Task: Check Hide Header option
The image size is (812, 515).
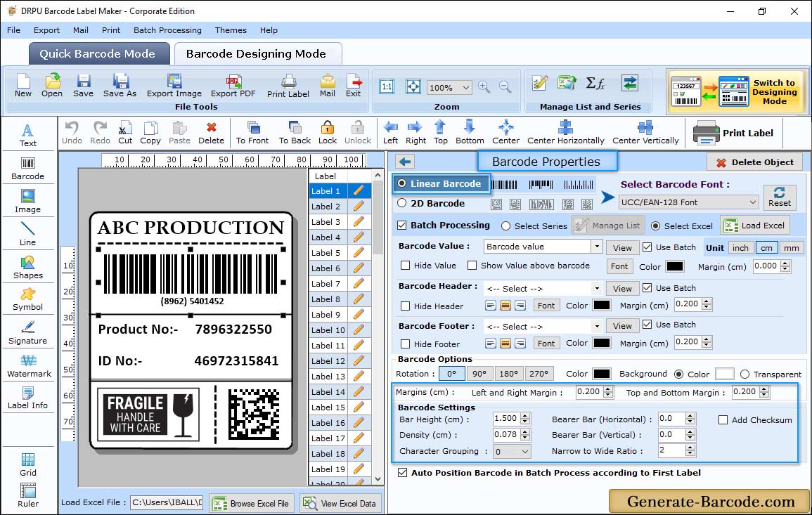Action: coord(406,306)
